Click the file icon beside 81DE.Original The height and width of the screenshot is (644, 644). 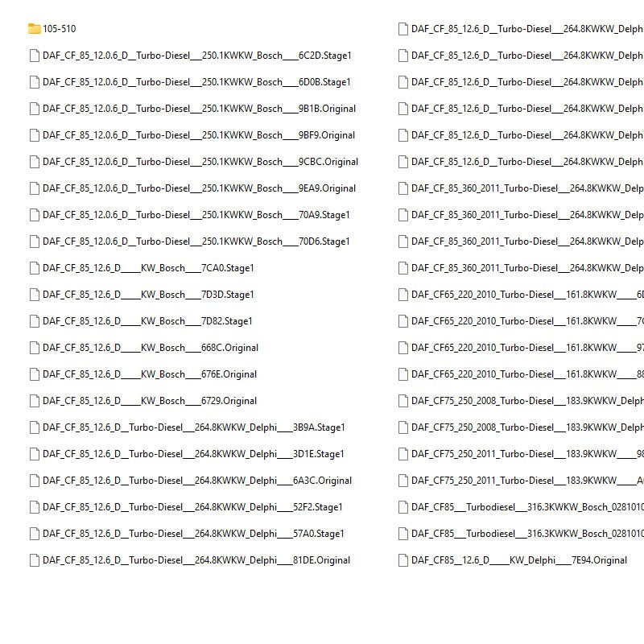pyautogui.click(x=34, y=560)
